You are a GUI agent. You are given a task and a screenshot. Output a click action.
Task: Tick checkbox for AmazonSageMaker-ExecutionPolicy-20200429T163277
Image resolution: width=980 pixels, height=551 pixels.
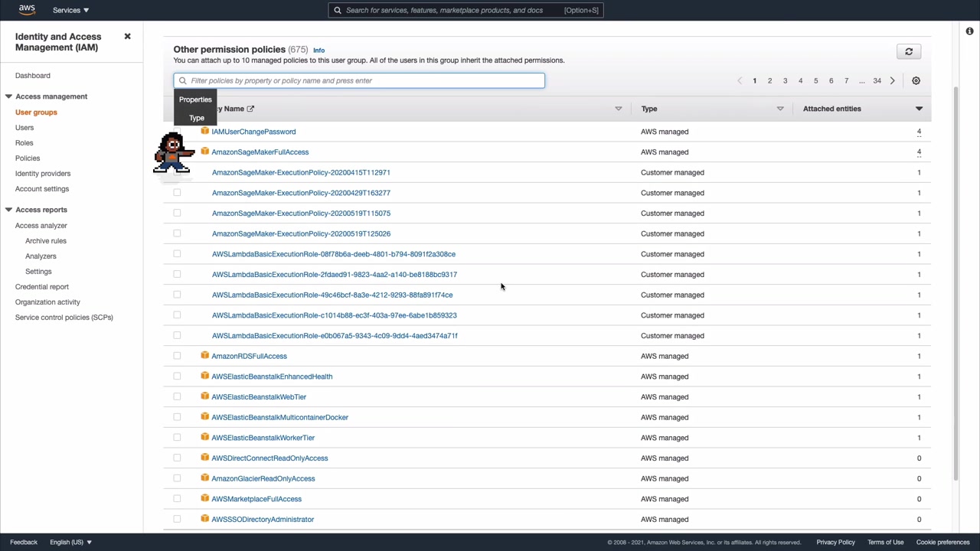(x=177, y=193)
